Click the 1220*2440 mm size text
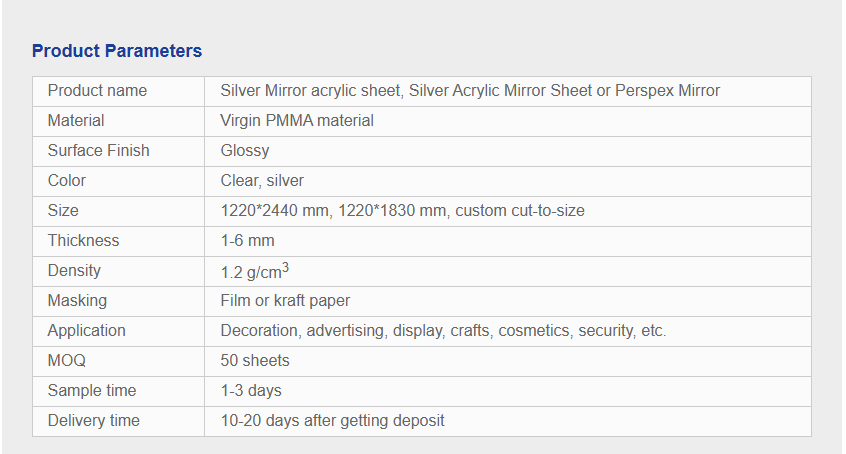The height and width of the screenshot is (454, 846). (x=276, y=211)
